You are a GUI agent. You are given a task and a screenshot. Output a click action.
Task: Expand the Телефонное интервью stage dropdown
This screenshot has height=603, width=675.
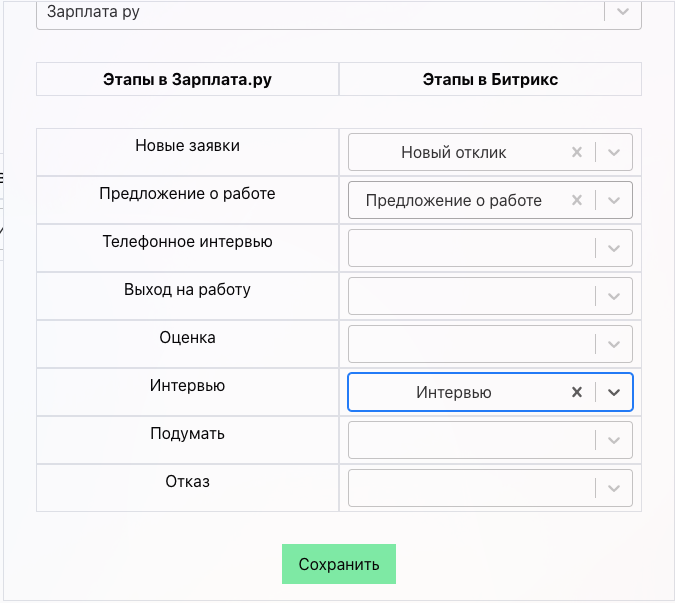click(614, 248)
